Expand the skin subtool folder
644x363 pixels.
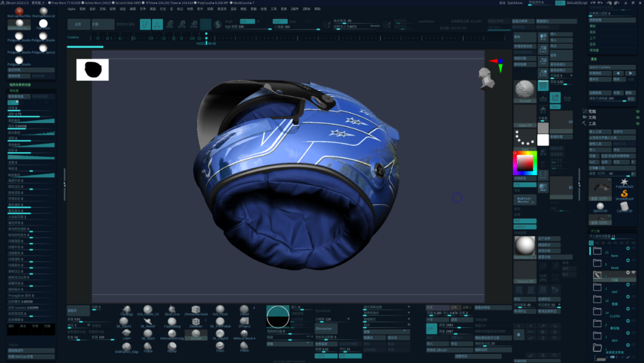click(x=597, y=336)
